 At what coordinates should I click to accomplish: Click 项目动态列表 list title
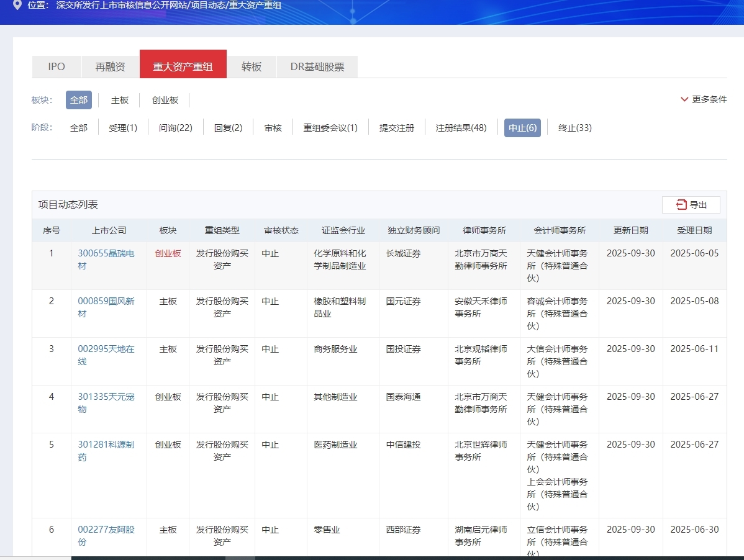(x=68, y=205)
